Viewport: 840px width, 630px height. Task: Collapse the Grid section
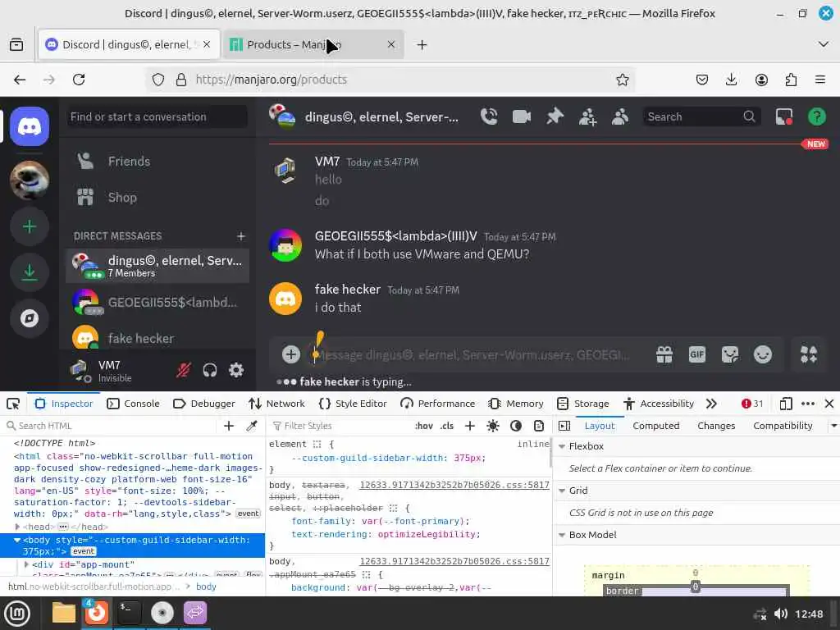tap(562, 491)
